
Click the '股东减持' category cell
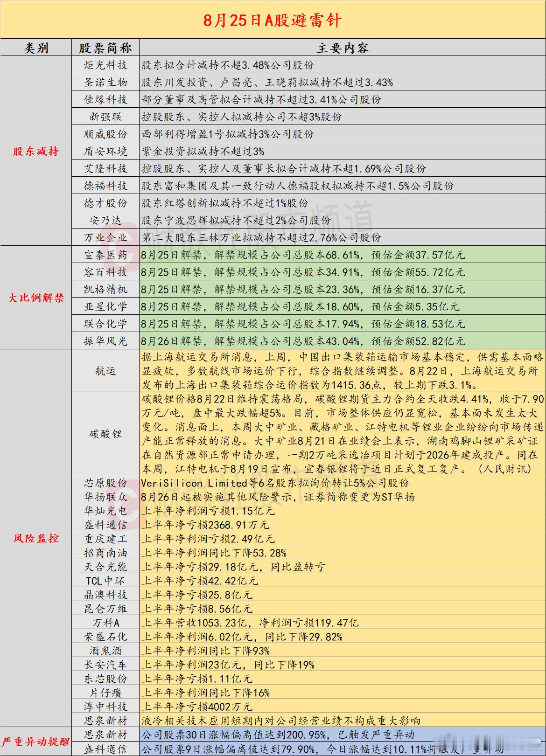click(x=36, y=151)
